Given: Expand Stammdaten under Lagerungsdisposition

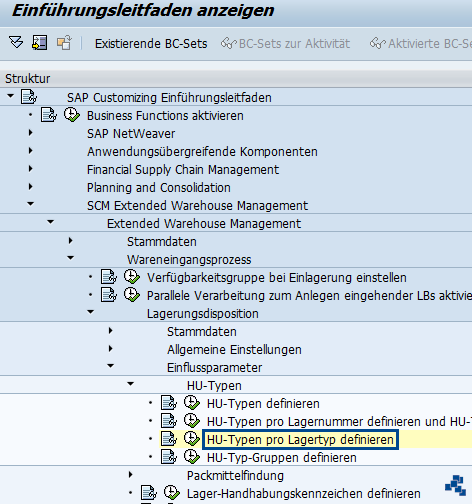Looking at the screenshot, I should (111, 331).
